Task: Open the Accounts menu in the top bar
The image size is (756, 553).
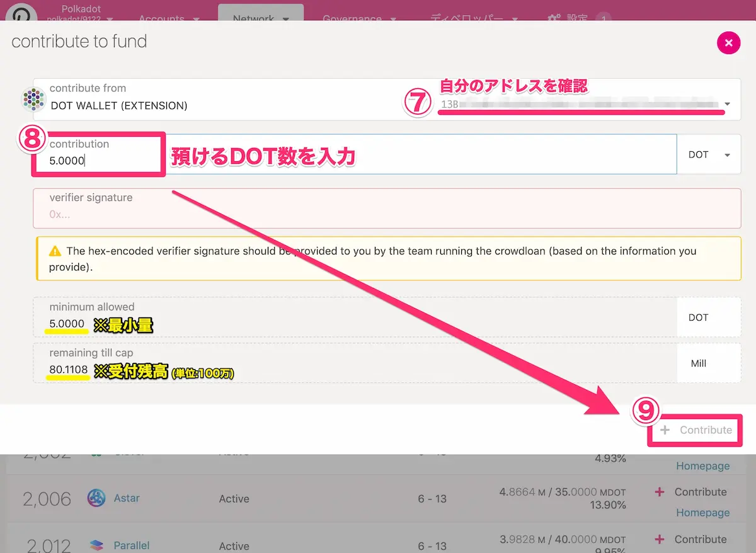Action: pos(168,18)
